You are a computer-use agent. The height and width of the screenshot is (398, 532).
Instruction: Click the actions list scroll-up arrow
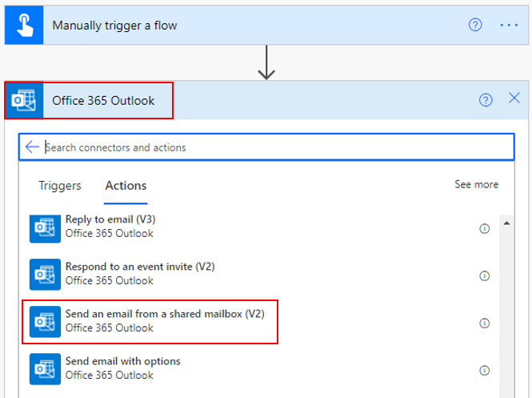(x=506, y=223)
